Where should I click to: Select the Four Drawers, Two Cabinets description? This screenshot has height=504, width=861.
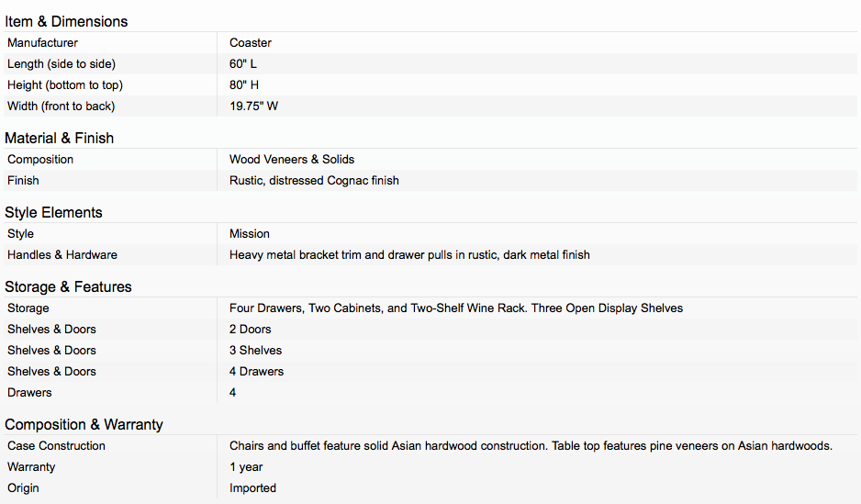pyautogui.click(x=456, y=308)
